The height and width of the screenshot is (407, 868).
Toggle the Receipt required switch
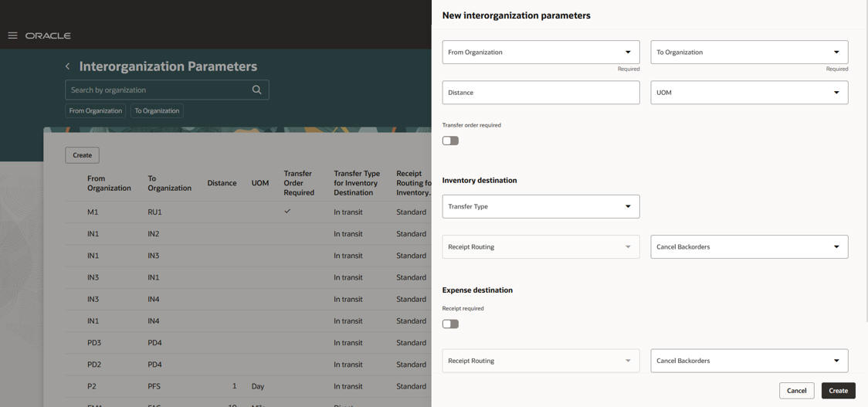[x=451, y=324]
